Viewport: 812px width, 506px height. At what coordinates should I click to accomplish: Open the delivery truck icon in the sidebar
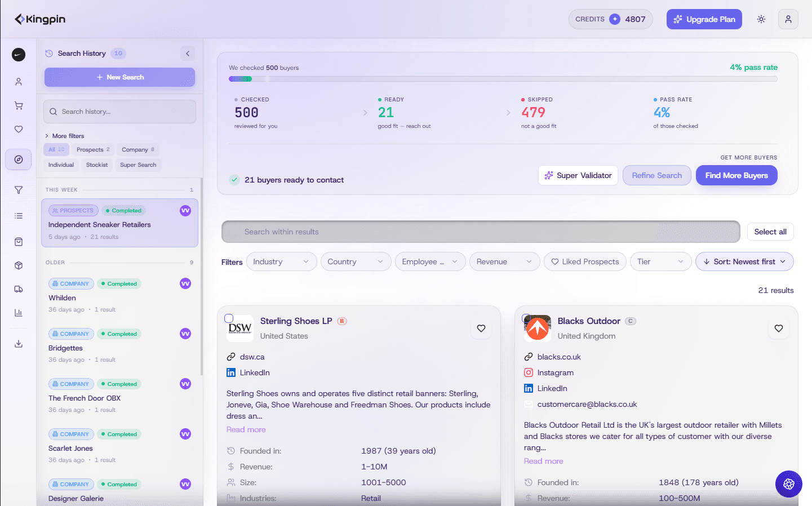tap(19, 289)
